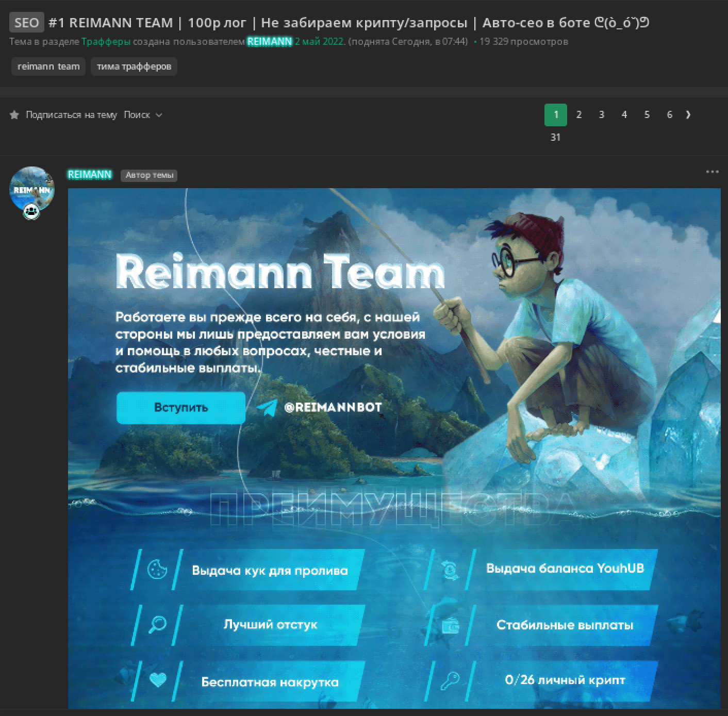Open the post three-dots options menu
This screenshot has width=728, height=716.
click(x=712, y=172)
